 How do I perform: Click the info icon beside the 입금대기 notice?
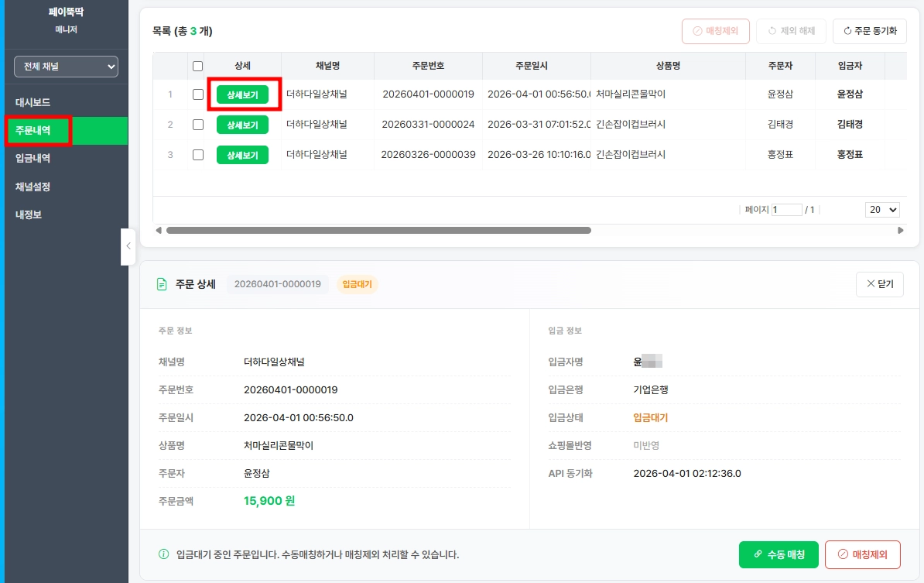(164, 554)
